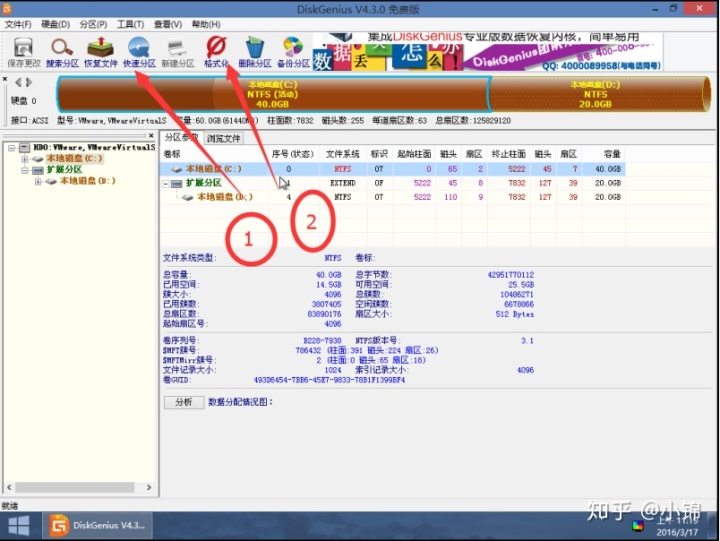Click the 40.0GB capacity cell
The image size is (720, 541).
point(608,169)
